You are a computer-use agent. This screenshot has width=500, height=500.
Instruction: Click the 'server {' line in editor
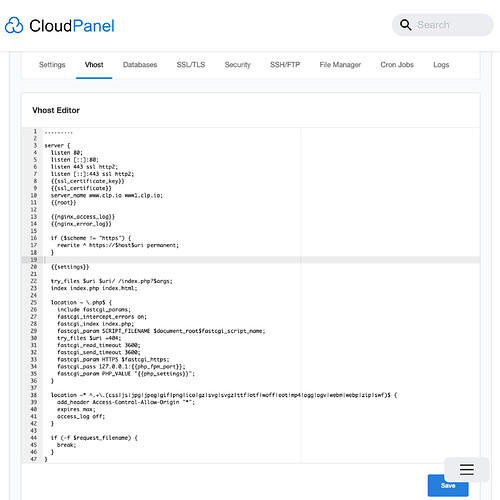[57, 145]
